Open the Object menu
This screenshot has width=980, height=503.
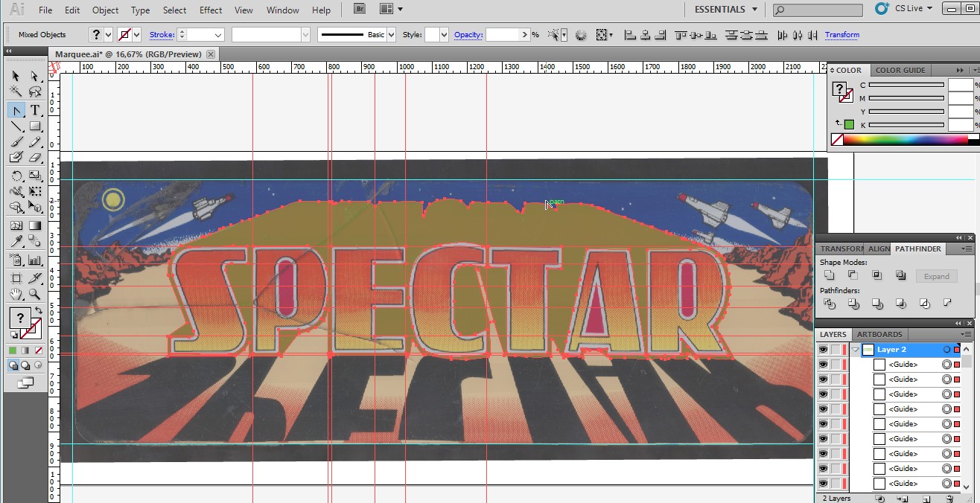pyautogui.click(x=105, y=10)
